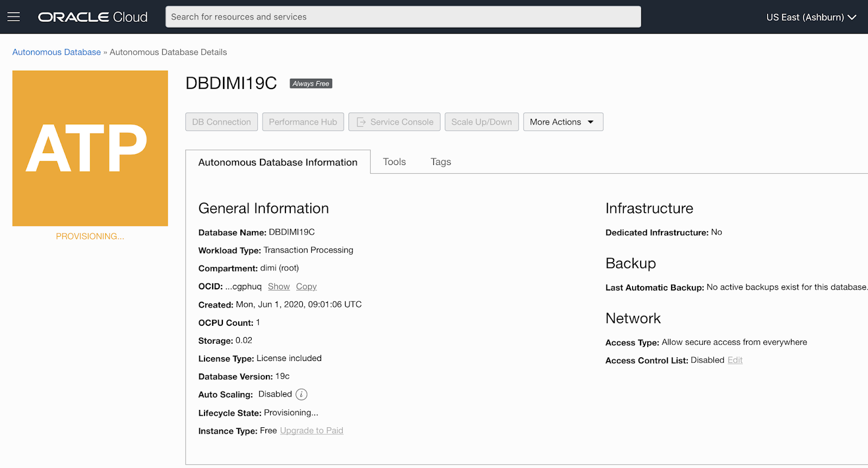Click the No active backups message
868x468 pixels.
click(x=787, y=287)
